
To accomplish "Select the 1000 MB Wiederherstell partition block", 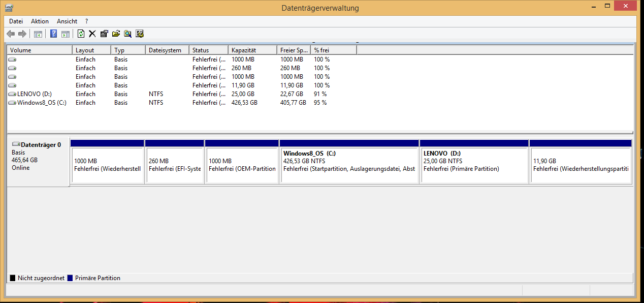I will pyautogui.click(x=107, y=162).
